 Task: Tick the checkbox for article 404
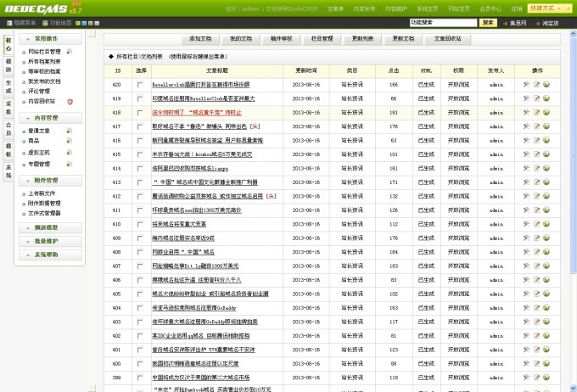coord(140,308)
